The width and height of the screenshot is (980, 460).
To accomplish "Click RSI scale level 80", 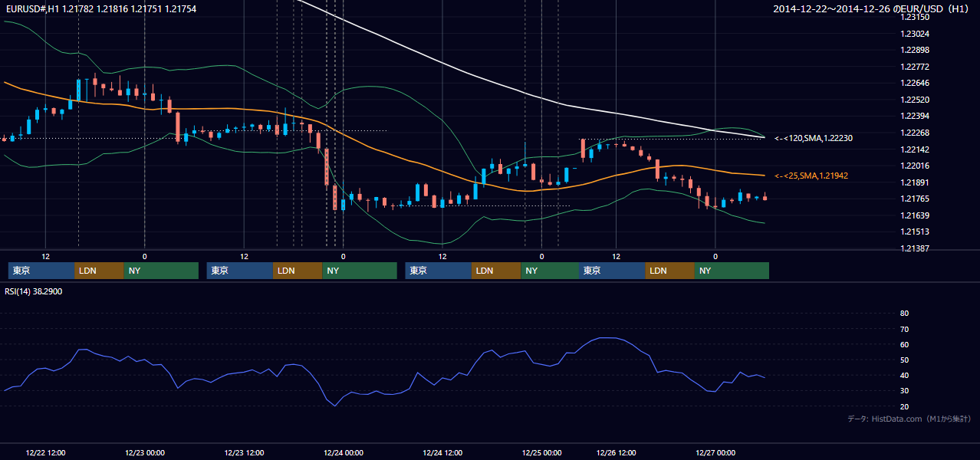I will 904,314.
